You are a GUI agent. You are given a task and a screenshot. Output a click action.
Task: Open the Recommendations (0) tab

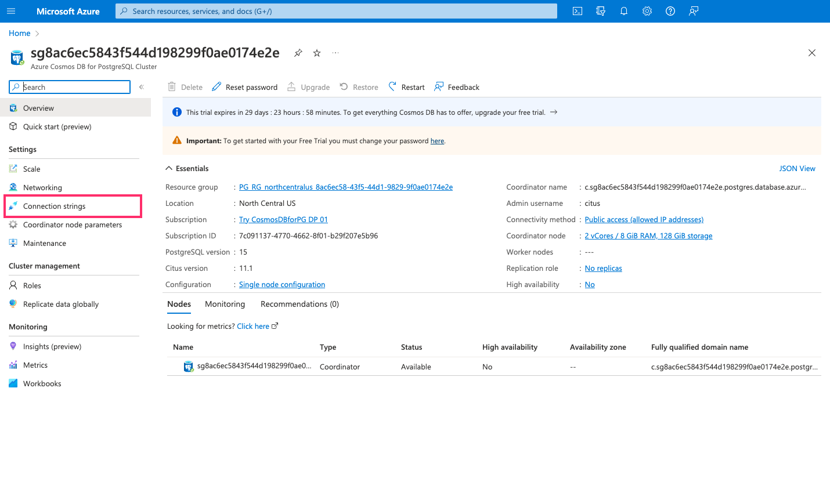pos(299,304)
